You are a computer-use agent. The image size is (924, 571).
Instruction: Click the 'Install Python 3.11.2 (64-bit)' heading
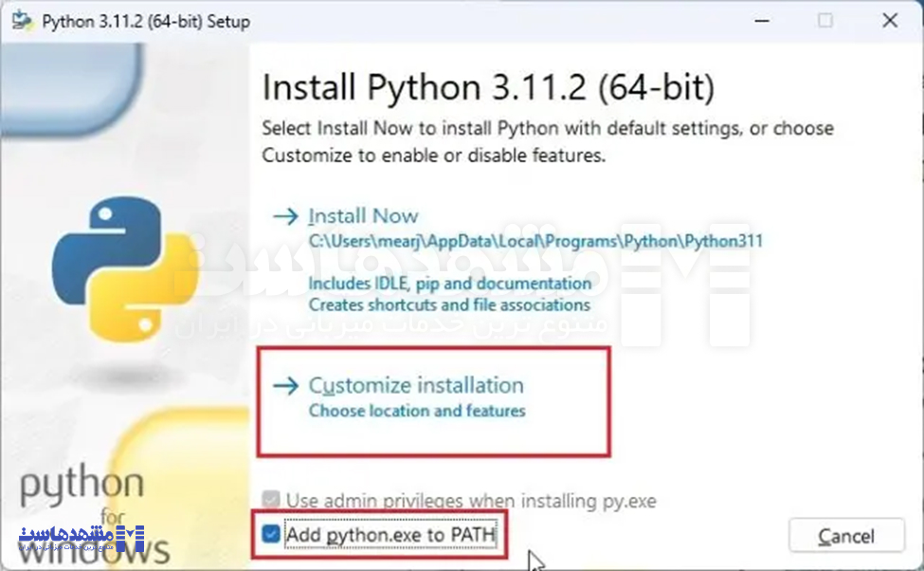488,88
